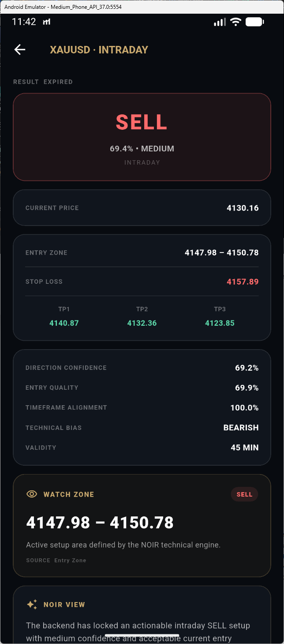Tap the bottom home gesture bar
The image size is (284, 644).
click(x=142, y=636)
